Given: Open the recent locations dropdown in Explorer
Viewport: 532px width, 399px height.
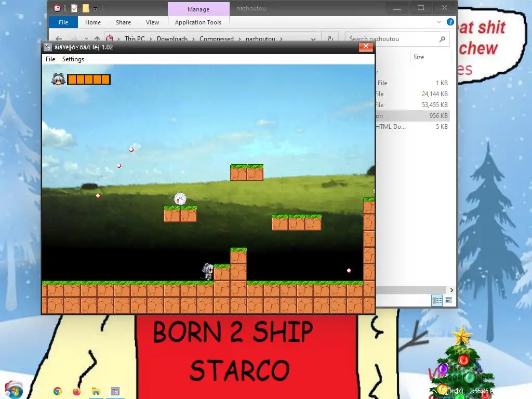Looking at the screenshot, I should pyautogui.click(x=87, y=39).
